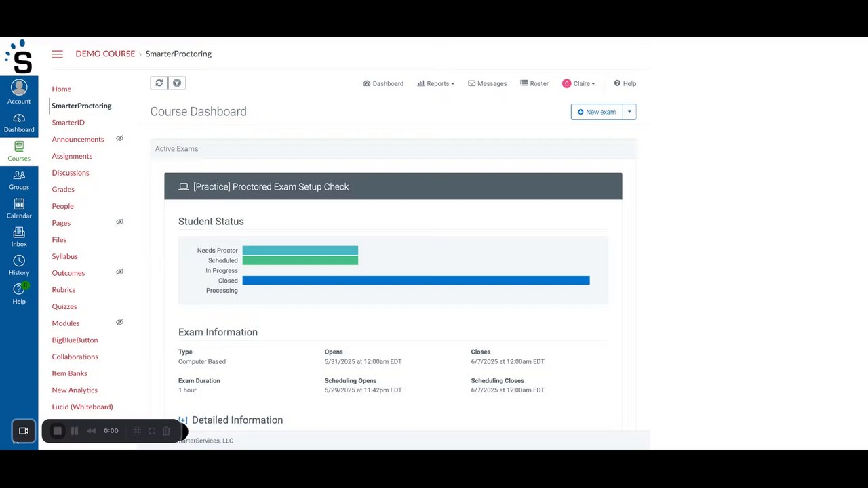
Task: Delete the recording with the trash icon
Action: pyautogui.click(x=166, y=431)
